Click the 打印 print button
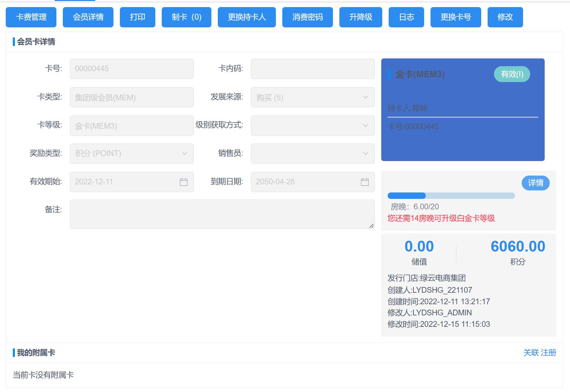 coord(137,17)
